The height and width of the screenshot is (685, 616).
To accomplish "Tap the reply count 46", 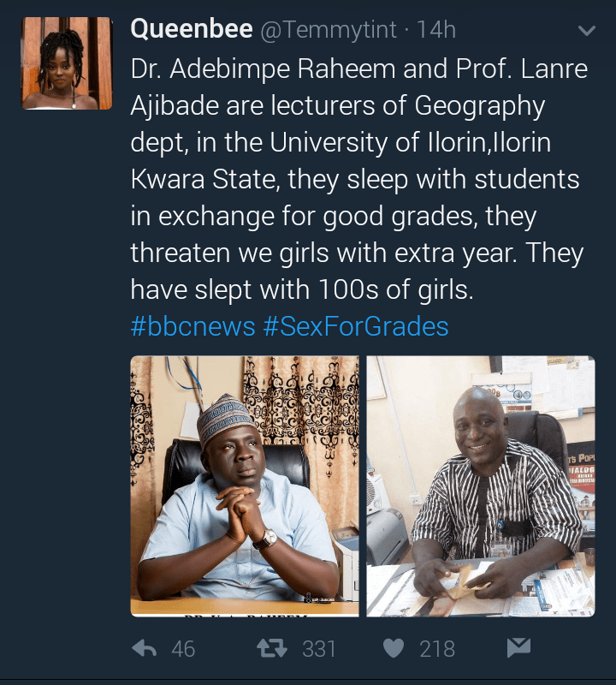I will [183, 649].
